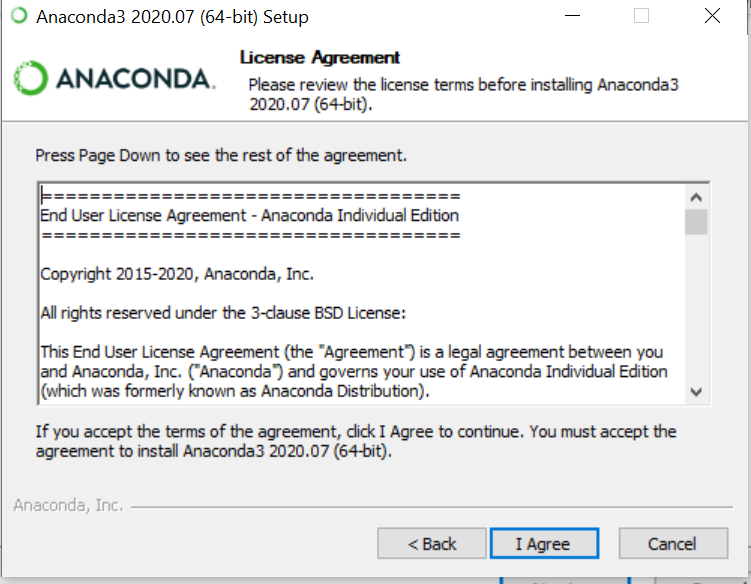The image size is (751, 584).
Task: Click the disabled maximize window button
Action: 641,16
